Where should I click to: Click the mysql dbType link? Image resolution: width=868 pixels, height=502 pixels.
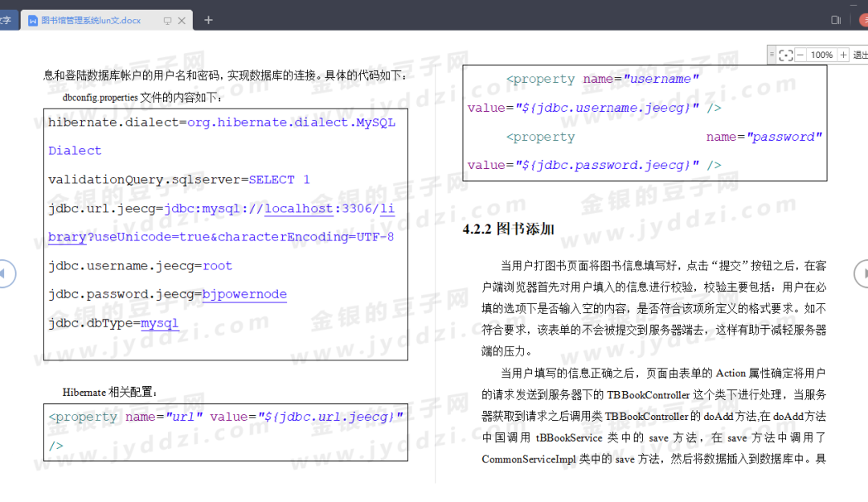(x=159, y=323)
